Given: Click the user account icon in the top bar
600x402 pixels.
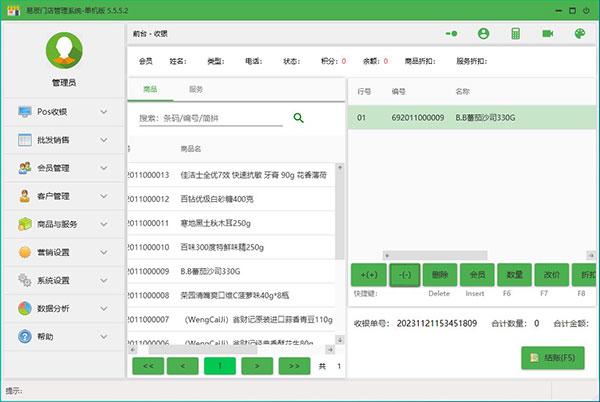Looking at the screenshot, I should coord(484,33).
